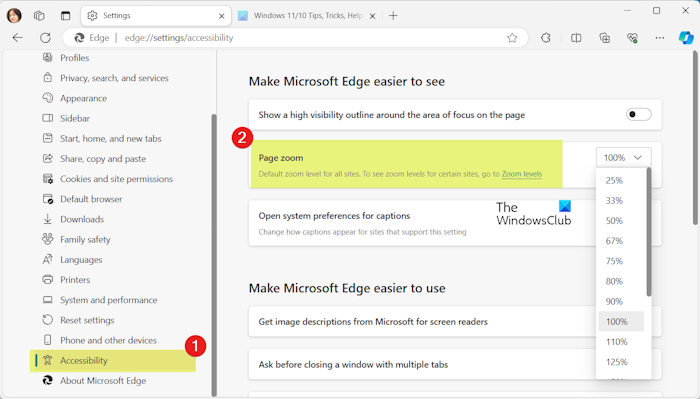Image resolution: width=700 pixels, height=399 pixels.
Task: Open the tab actions menu icon
Action: pos(66,16)
